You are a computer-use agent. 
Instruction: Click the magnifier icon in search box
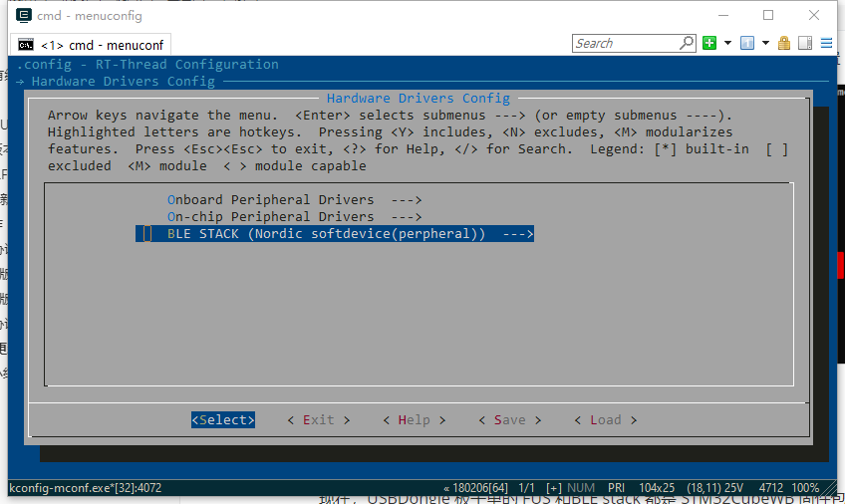coord(687,43)
